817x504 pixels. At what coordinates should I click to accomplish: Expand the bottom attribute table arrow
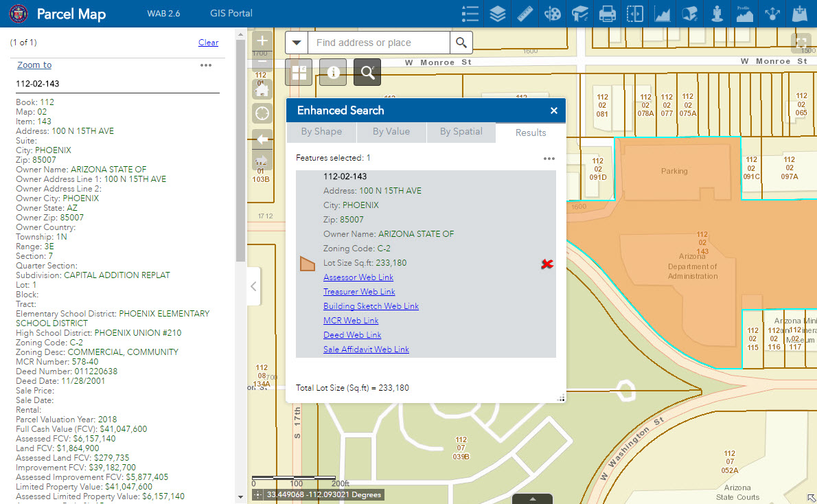coord(531,499)
